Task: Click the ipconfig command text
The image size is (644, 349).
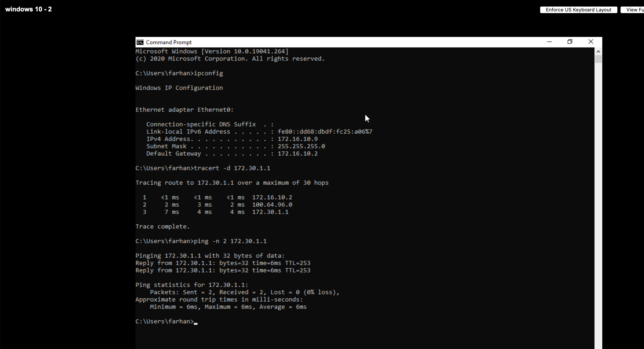Action: [x=208, y=73]
